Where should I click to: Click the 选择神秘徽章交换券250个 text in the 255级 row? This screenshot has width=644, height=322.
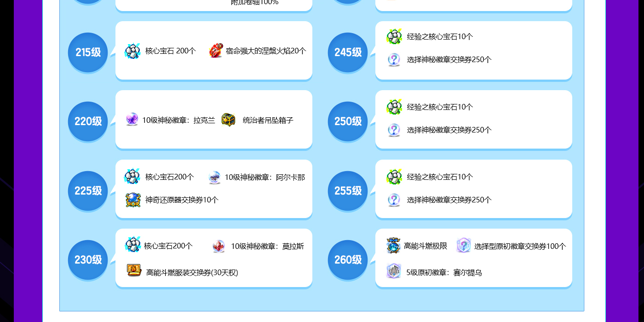[x=449, y=200]
